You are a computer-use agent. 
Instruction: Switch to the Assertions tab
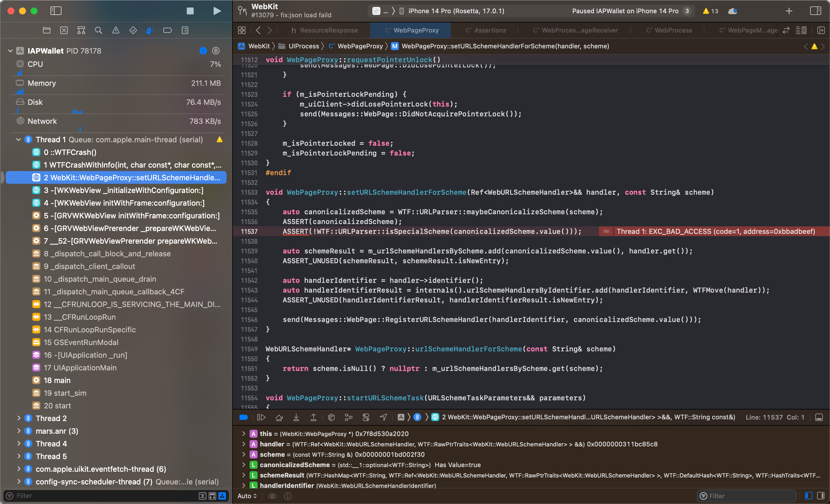click(x=485, y=30)
